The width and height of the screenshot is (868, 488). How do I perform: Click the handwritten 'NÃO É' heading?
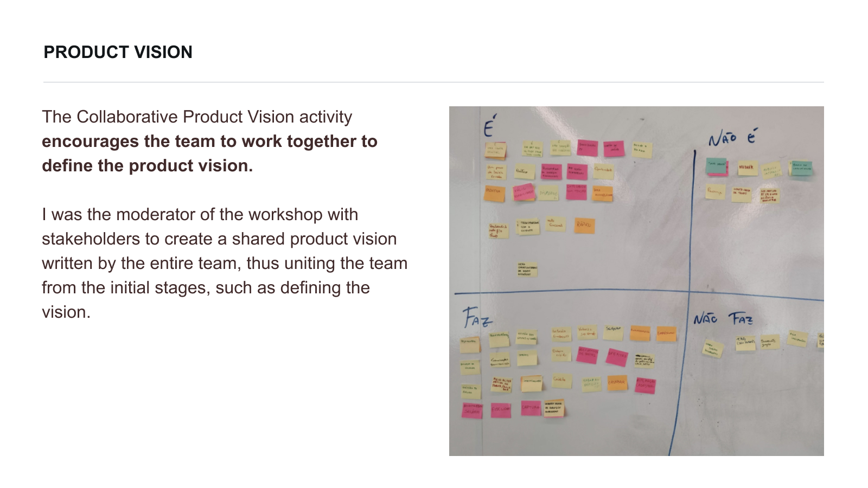(732, 138)
